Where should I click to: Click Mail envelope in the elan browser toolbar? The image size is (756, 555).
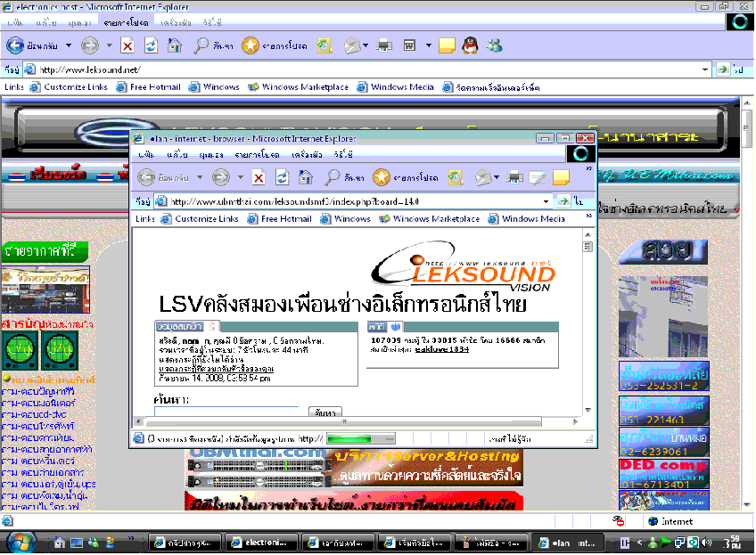483,178
